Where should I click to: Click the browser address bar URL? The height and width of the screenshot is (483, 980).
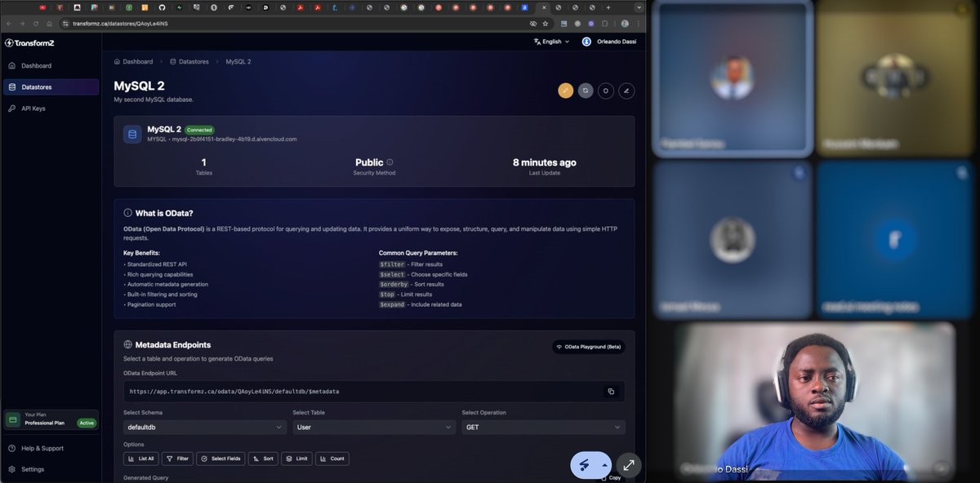pos(121,24)
